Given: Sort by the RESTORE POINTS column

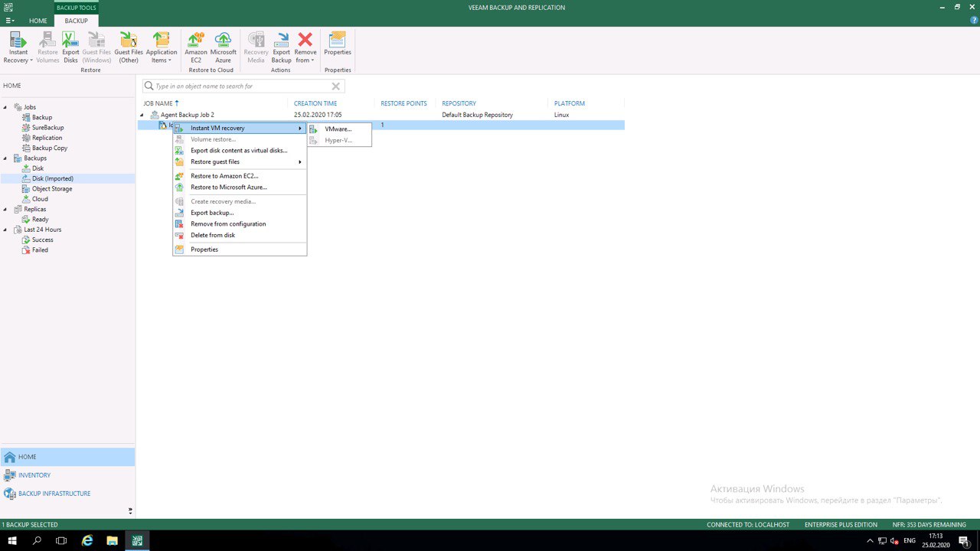Looking at the screenshot, I should [403, 103].
